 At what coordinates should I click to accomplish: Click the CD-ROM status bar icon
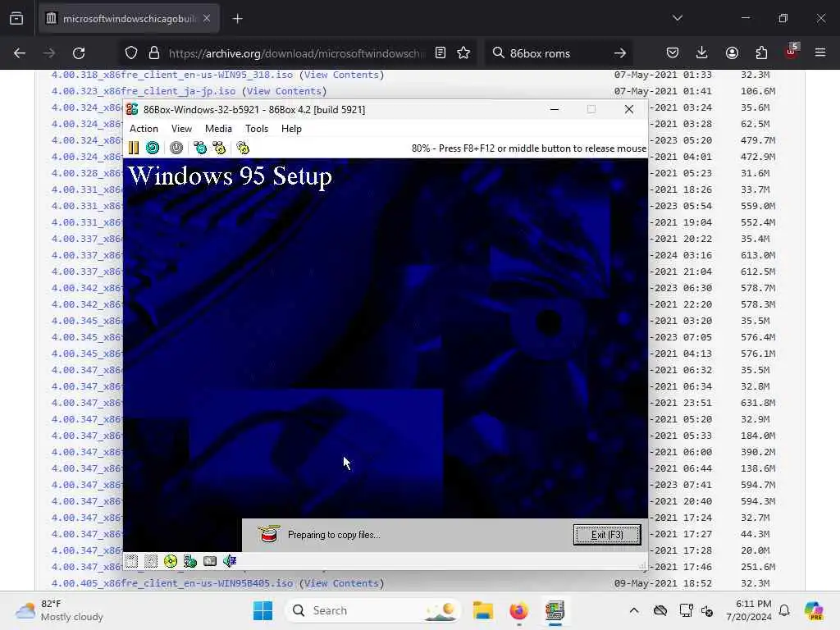[171, 561]
